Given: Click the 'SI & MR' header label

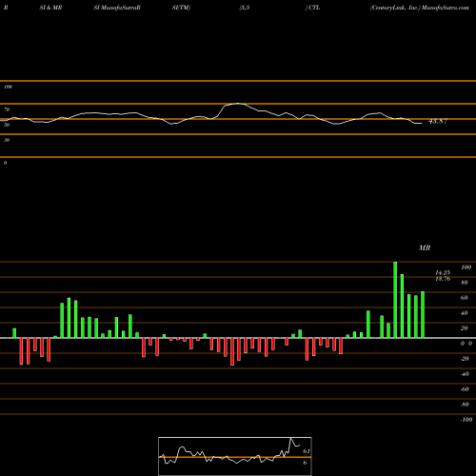Looking at the screenshot, I should (x=50, y=8).
